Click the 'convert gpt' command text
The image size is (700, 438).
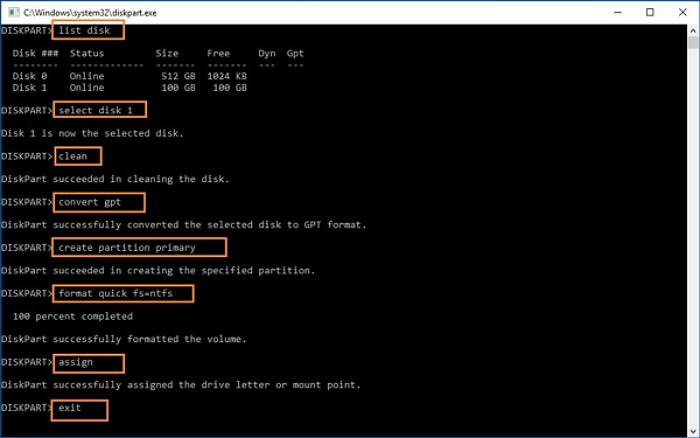tap(90, 202)
